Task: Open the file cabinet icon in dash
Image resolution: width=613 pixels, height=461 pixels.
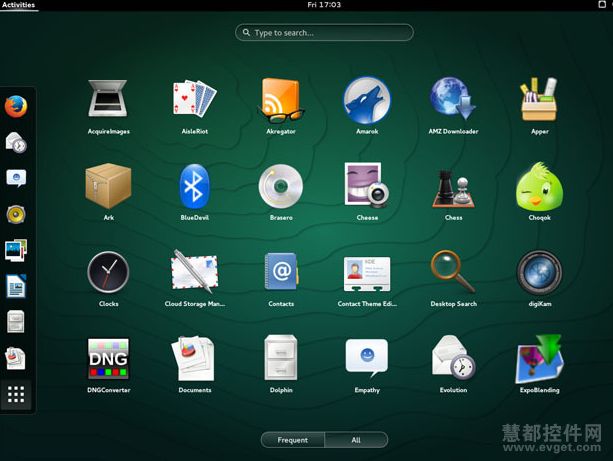Action: 16,322
